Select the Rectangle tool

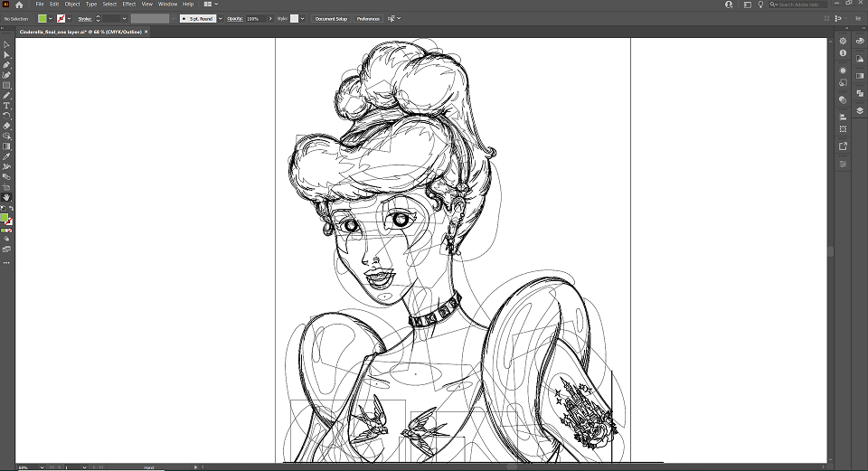[6, 85]
